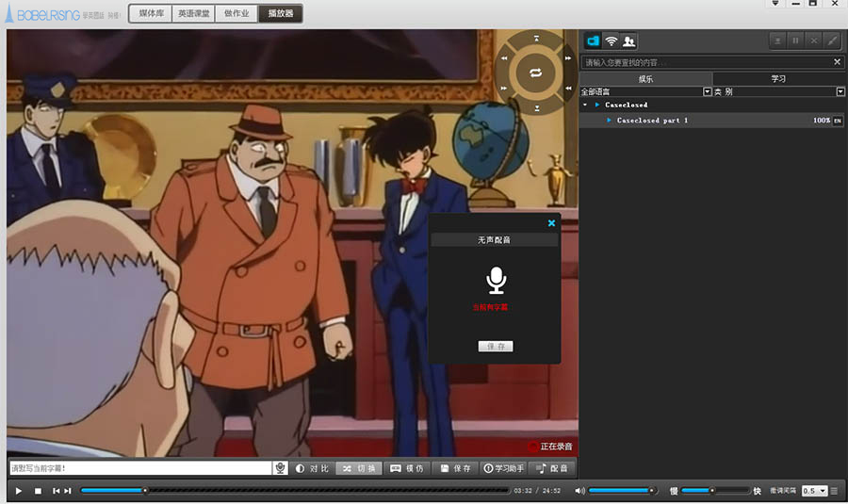Open the users contacts panel icon
The height and width of the screenshot is (504, 848).
click(629, 41)
